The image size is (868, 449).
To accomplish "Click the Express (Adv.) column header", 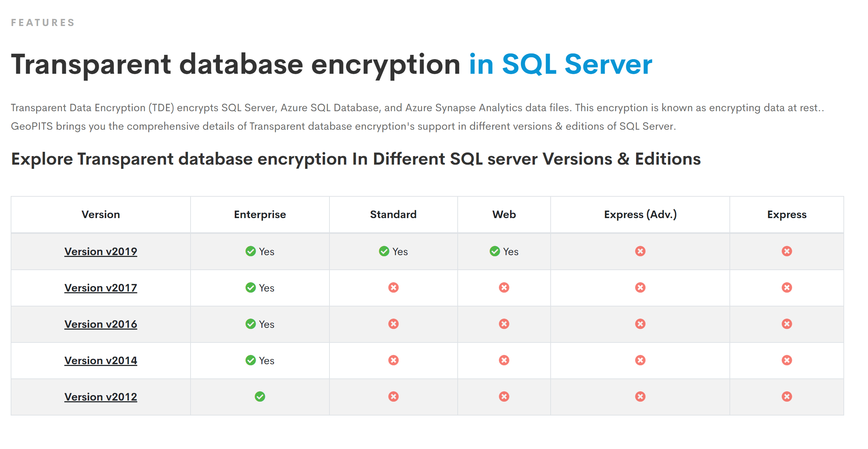I will [x=640, y=215].
